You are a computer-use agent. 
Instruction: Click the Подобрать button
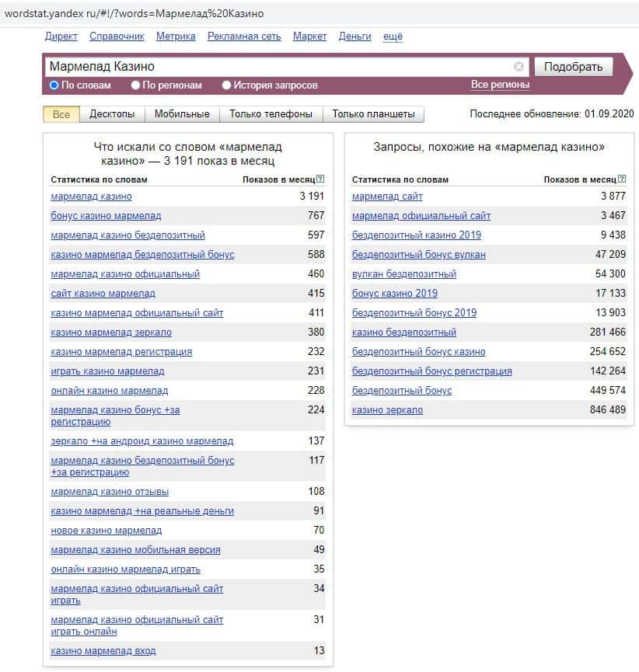574,67
